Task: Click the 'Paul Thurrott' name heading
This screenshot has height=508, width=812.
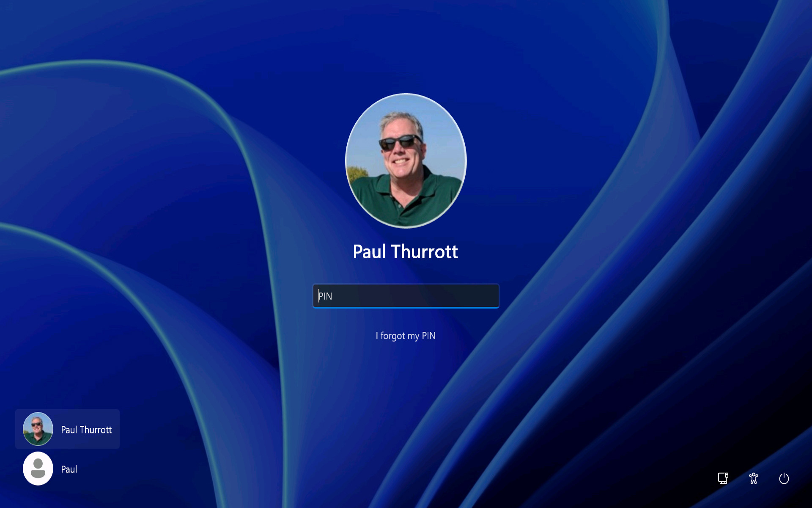Action: 405,251
